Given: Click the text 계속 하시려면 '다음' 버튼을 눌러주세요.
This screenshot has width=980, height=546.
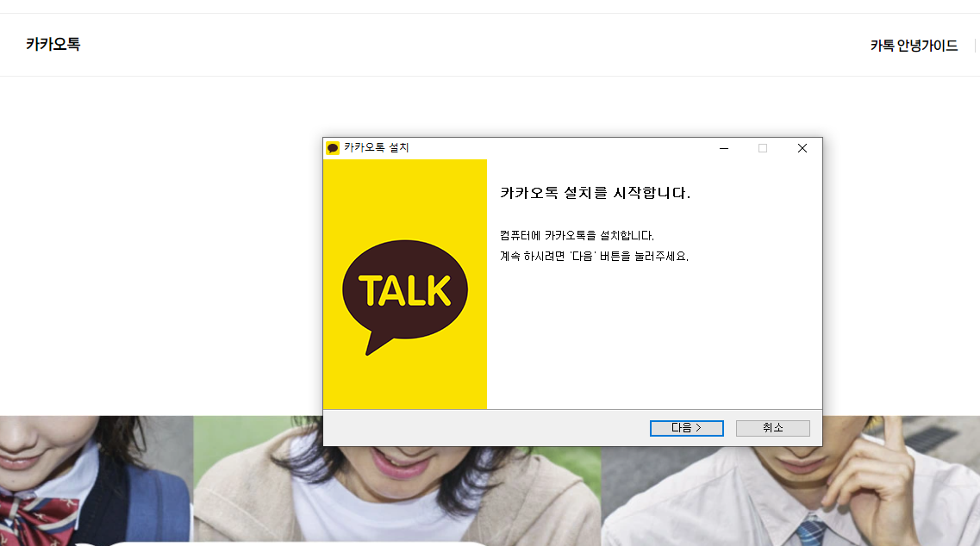Looking at the screenshot, I should click(595, 256).
